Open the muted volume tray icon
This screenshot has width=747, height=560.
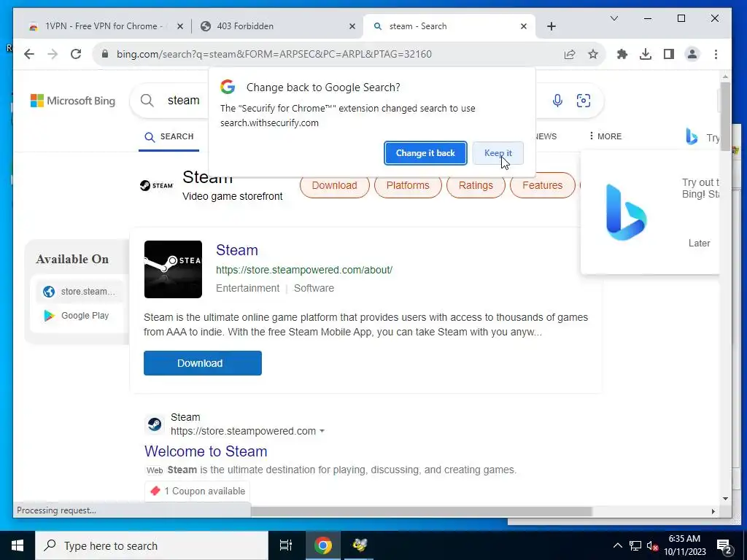652,545
